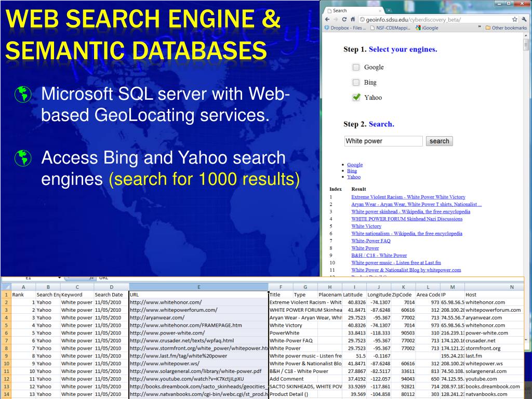Select spreadsheet column A header

23,287
